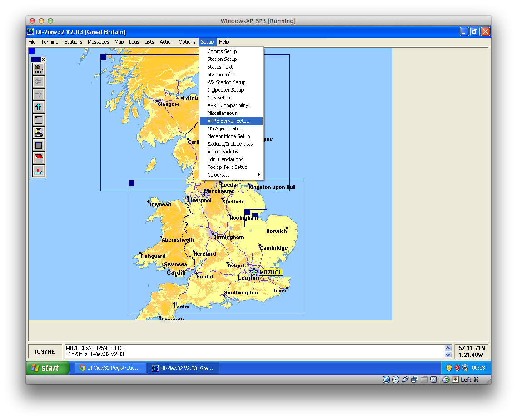Image resolution: width=517 pixels, height=420 pixels.
Task: Open the File menu
Action: click(32, 42)
